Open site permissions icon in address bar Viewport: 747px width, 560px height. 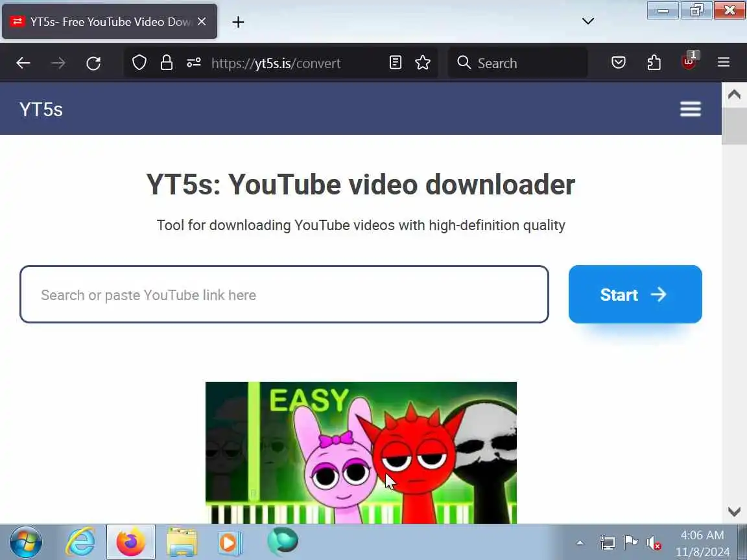click(193, 62)
